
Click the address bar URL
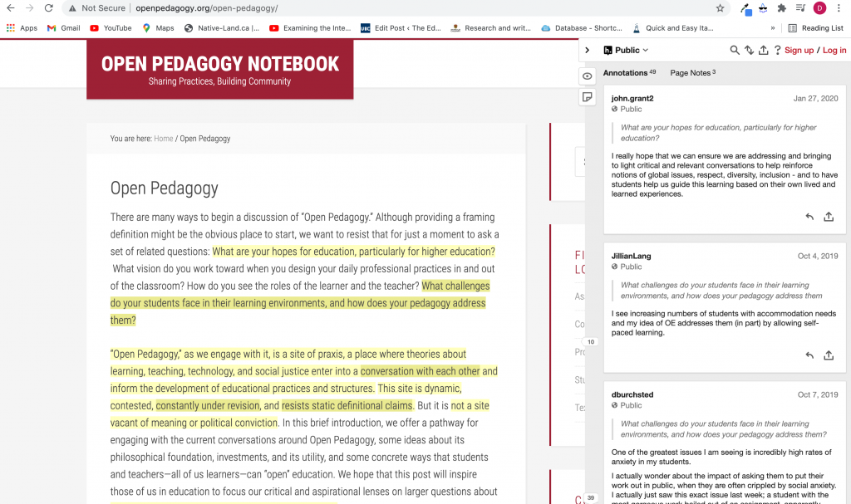[x=207, y=8]
